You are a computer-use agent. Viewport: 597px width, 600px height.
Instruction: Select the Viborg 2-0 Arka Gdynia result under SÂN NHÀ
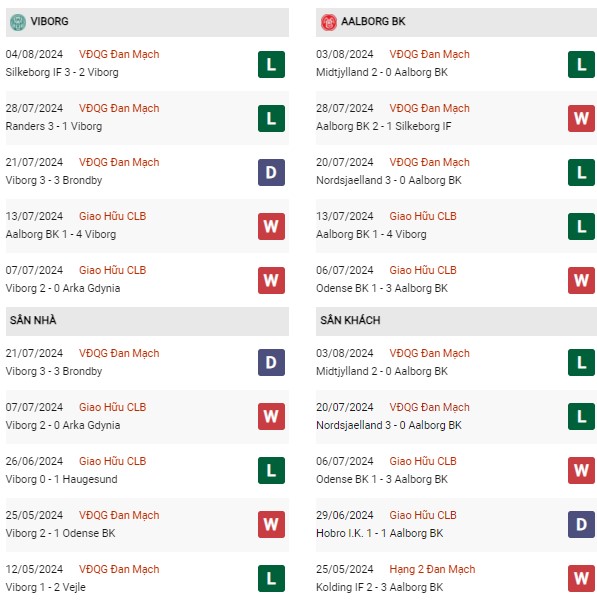tap(63, 425)
